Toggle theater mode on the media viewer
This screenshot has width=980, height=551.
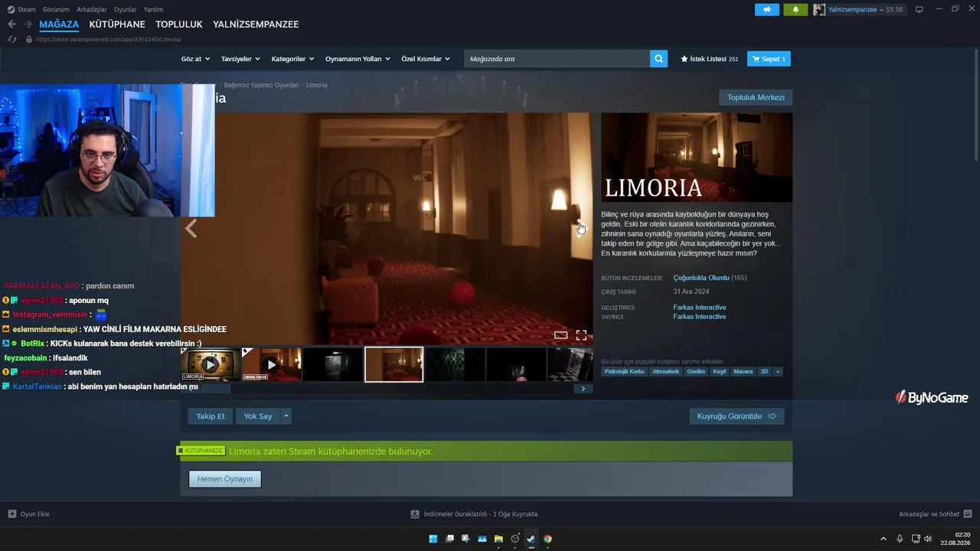tap(560, 335)
